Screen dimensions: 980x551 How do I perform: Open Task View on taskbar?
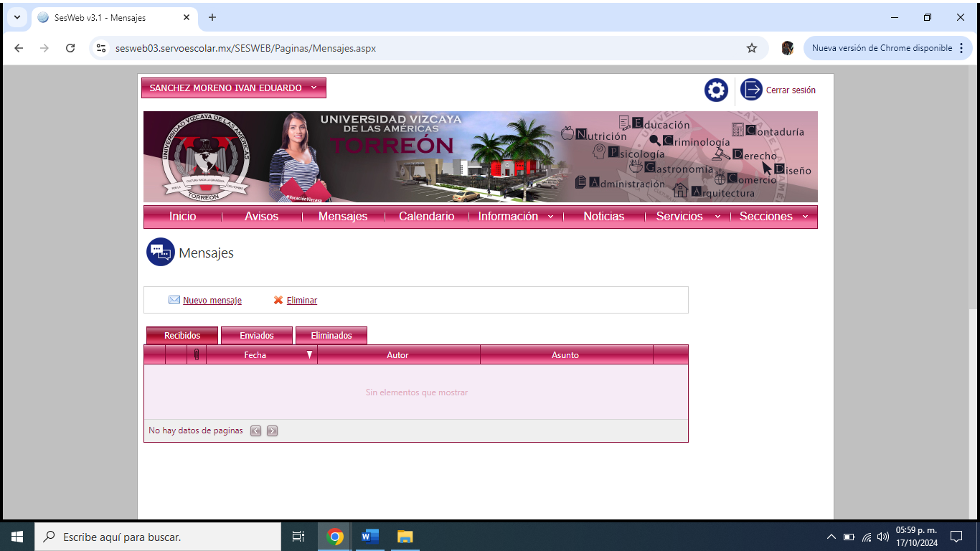click(298, 536)
